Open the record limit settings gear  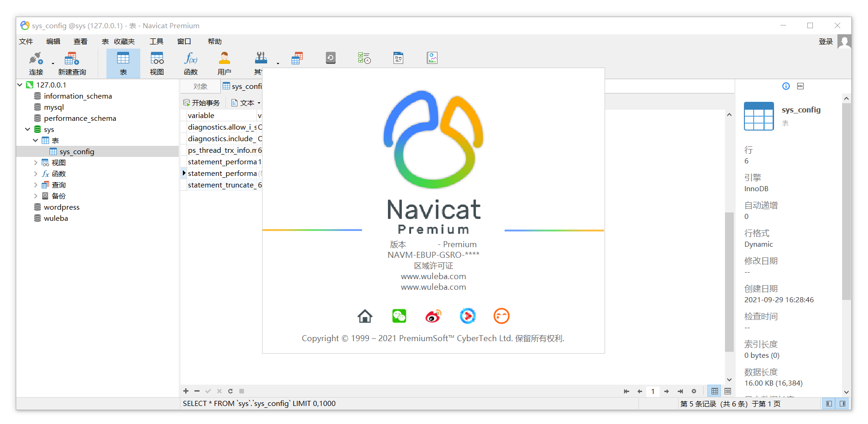[694, 391]
